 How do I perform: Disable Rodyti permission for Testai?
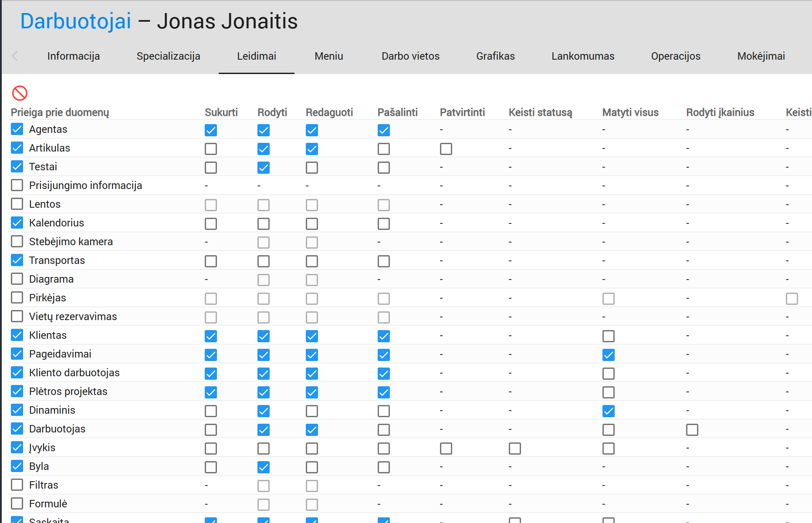264,168
